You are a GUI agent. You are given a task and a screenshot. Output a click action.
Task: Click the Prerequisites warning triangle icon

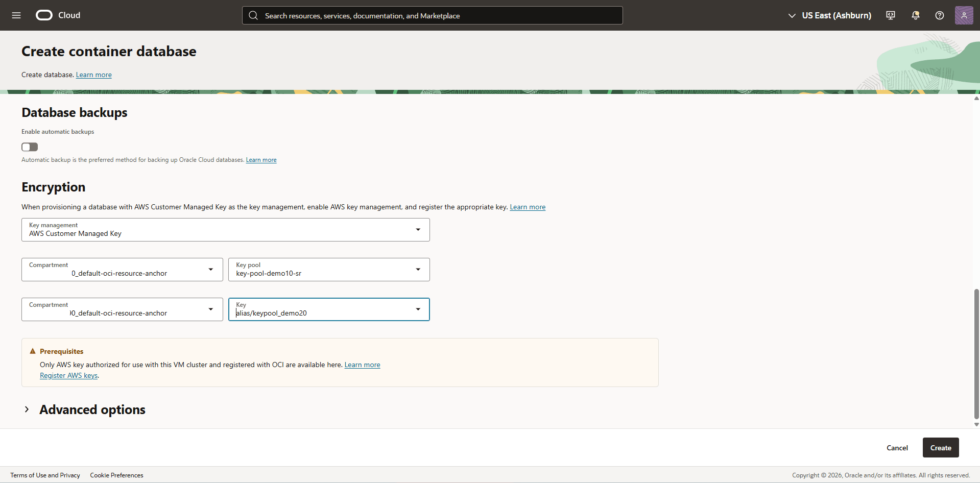pos(33,351)
